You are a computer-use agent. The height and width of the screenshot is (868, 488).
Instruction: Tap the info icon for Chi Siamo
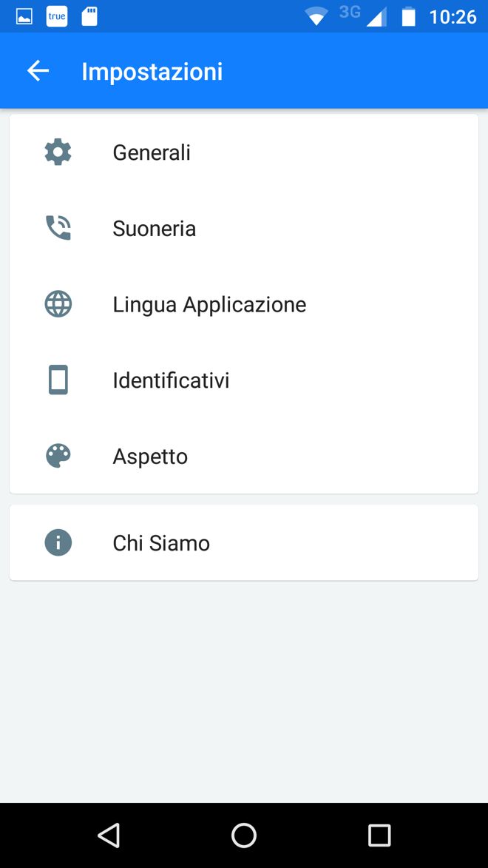(x=58, y=542)
